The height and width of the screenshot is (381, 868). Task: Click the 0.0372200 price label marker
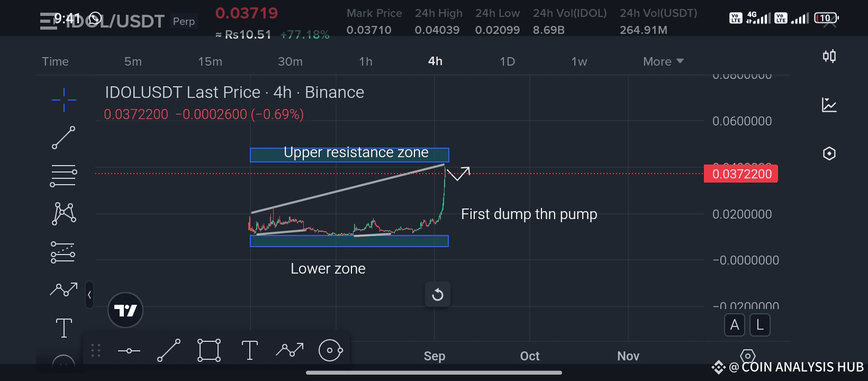(x=741, y=174)
